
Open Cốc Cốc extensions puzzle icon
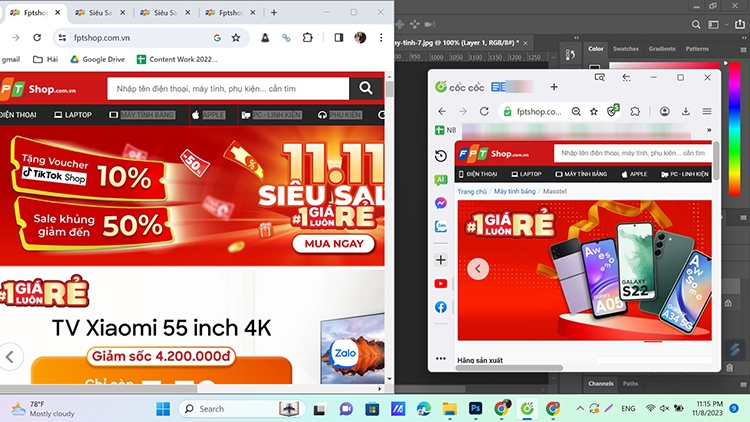pyautogui.click(x=635, y=111)
